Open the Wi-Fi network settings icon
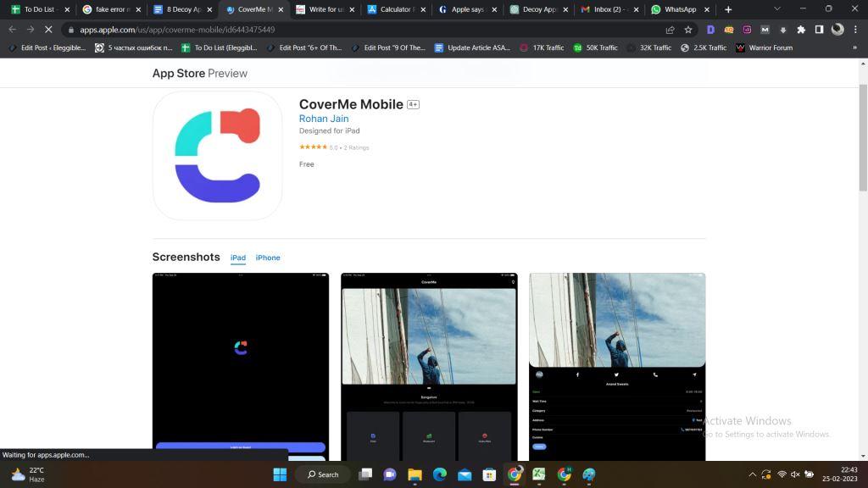 (782, 474)
